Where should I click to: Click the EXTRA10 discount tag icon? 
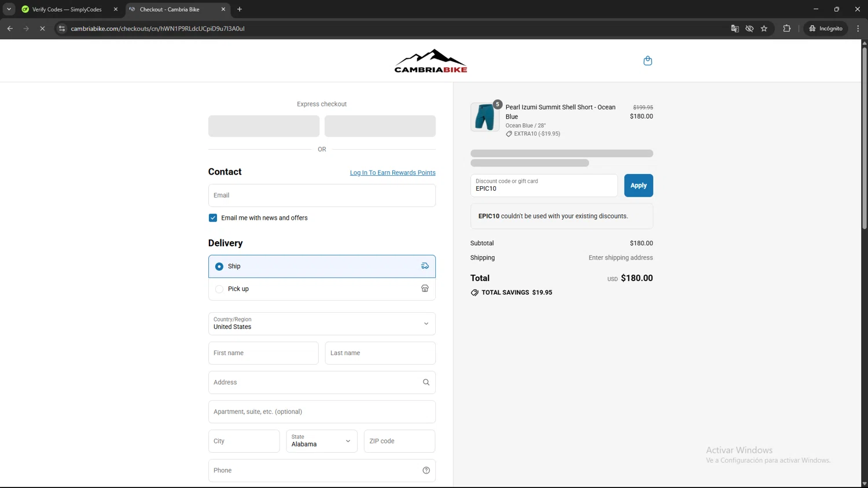pyautogui.click(x=509, y=134)
